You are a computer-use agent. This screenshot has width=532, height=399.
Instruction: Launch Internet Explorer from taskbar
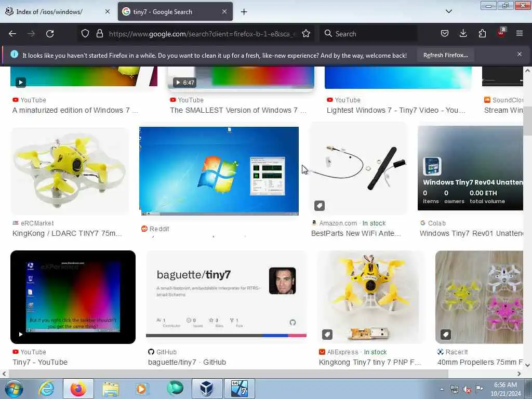pyautogui.click(x=46, y=389)
